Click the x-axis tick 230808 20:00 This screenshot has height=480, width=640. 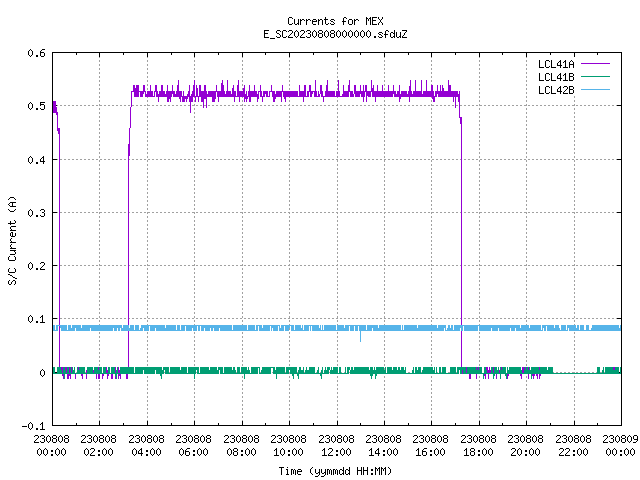(x=525, y=446)
